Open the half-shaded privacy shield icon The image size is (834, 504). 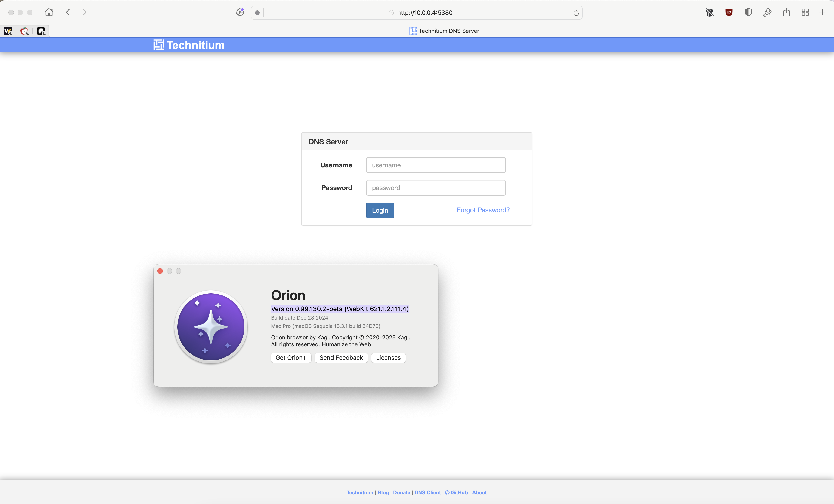point(748,12)
